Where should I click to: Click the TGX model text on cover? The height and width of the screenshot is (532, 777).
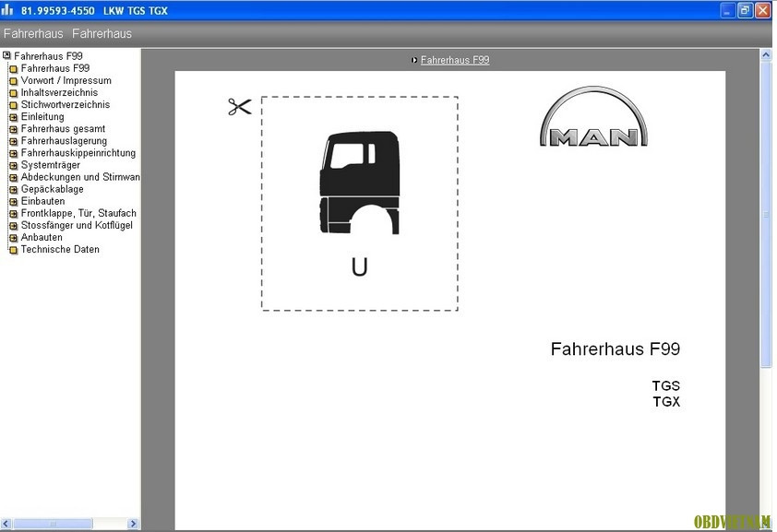pos(666,401)
